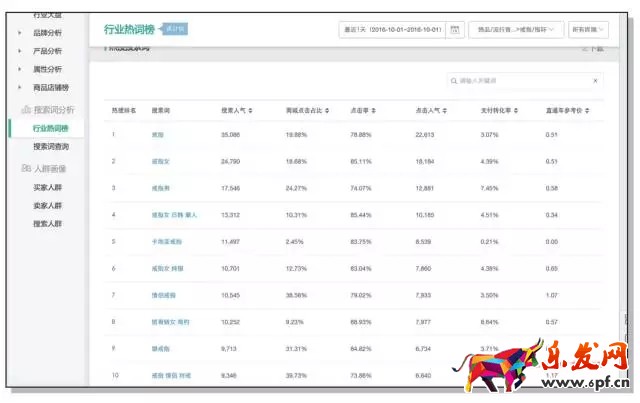This screenshot has width=640, height=403.
Task: Sort by 支付转化率 column arrows
Action: 518,108
